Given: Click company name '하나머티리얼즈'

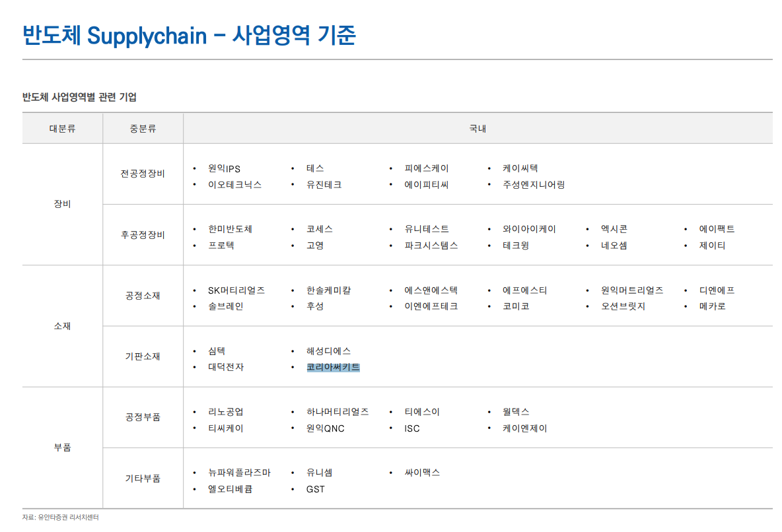Looking at the screenshot, I should (x=338, y=412).
